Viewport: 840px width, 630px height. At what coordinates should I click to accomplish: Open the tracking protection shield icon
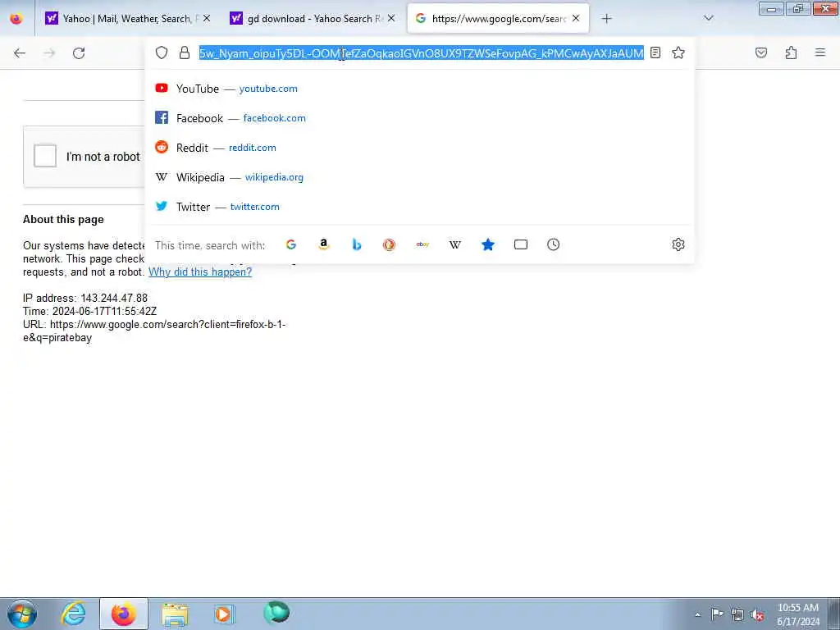[x=162, y=52]
